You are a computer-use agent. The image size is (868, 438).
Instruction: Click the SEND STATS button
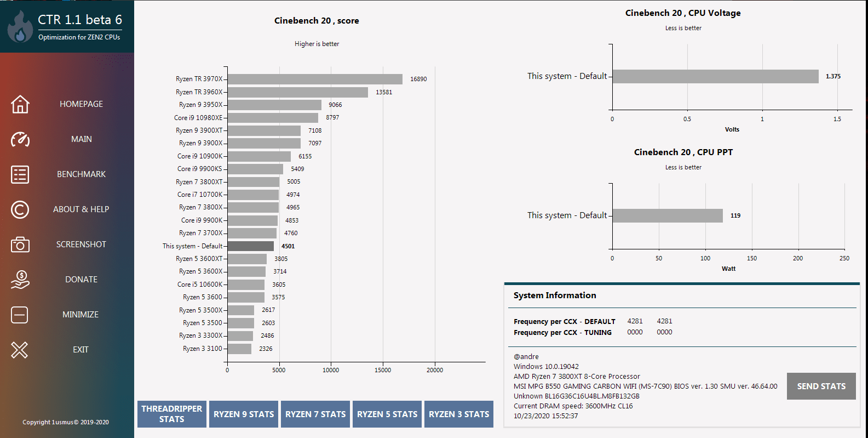tap(821, 386)
